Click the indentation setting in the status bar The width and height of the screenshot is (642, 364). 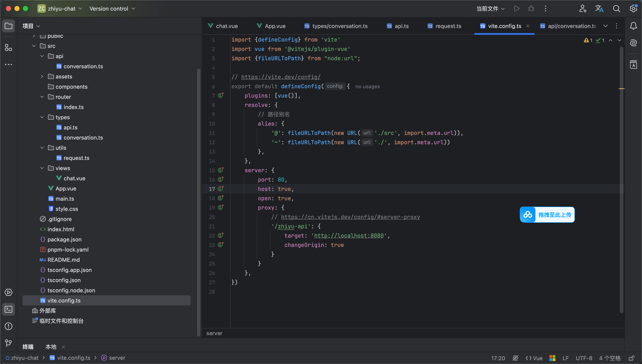pyautogui.click(x=610, y=358)
